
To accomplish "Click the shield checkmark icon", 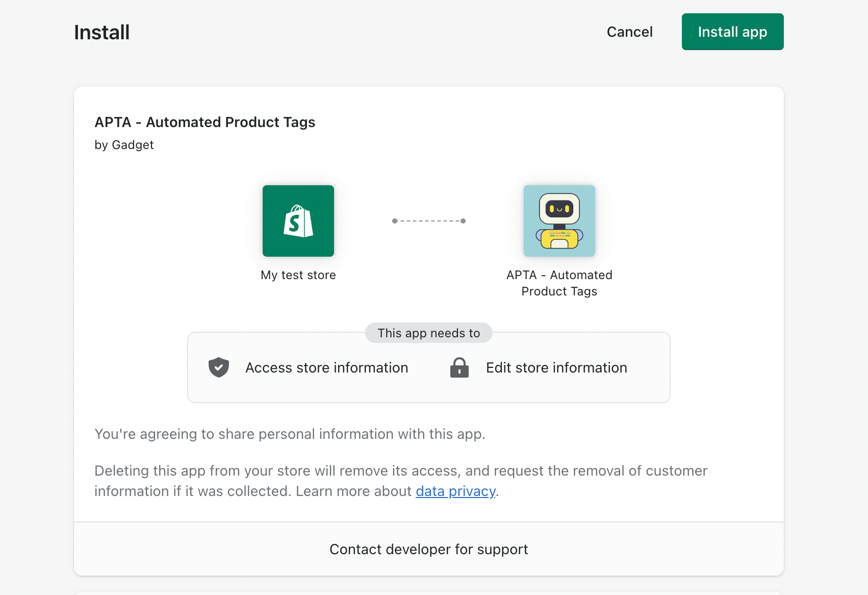I will (x=219, y=367).
